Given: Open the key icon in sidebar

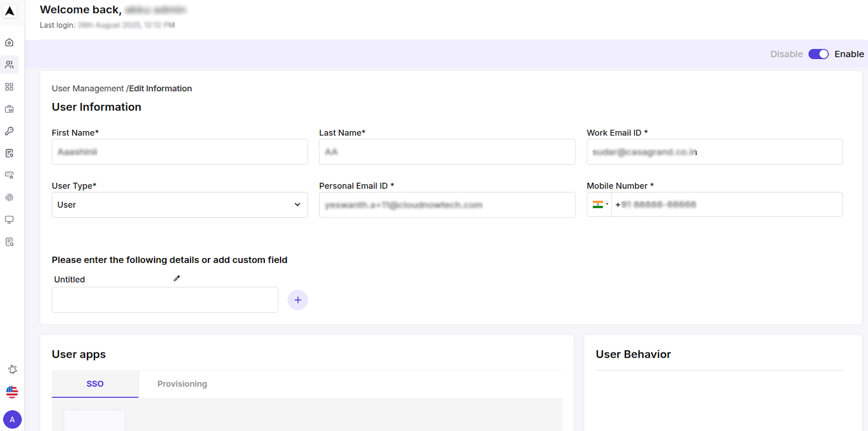Looking at the screenshot, I should click(x=9, y=131).
